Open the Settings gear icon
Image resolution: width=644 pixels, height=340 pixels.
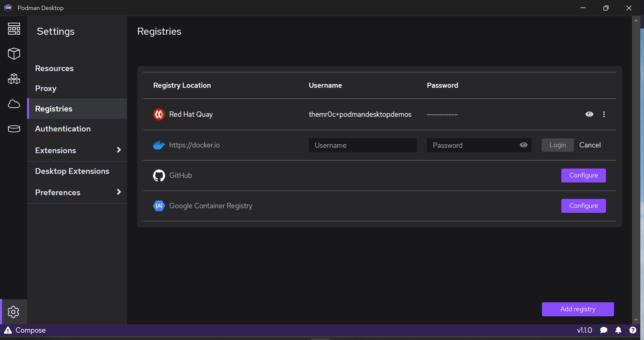(13, 312)
